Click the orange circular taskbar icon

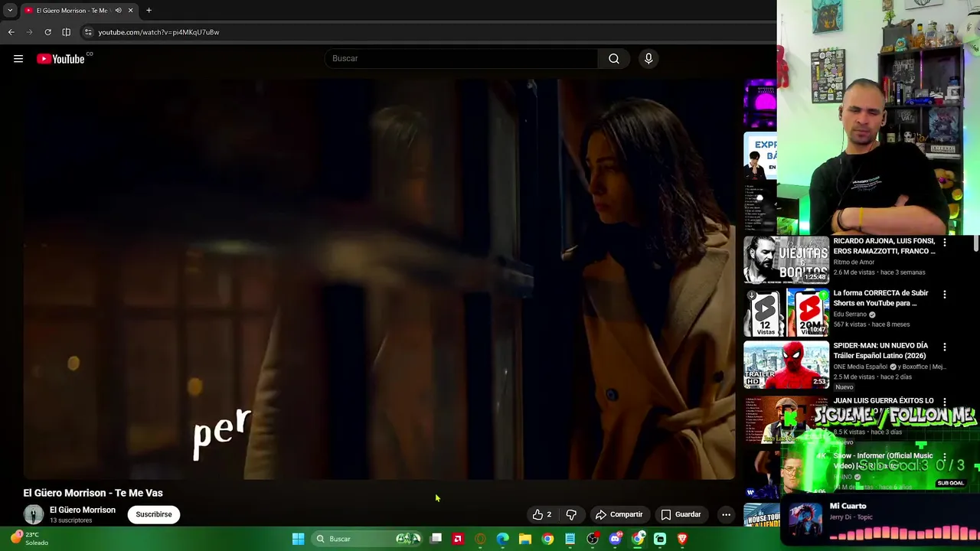[480, 539]
